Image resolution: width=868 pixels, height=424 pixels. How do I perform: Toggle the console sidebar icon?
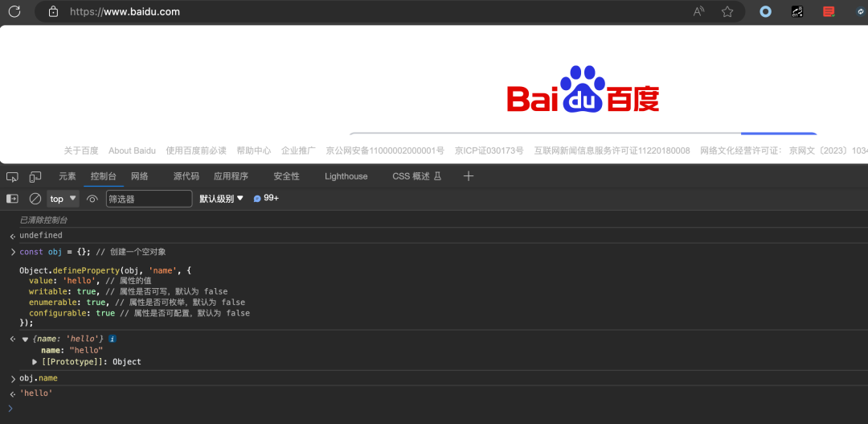[12, 199]
